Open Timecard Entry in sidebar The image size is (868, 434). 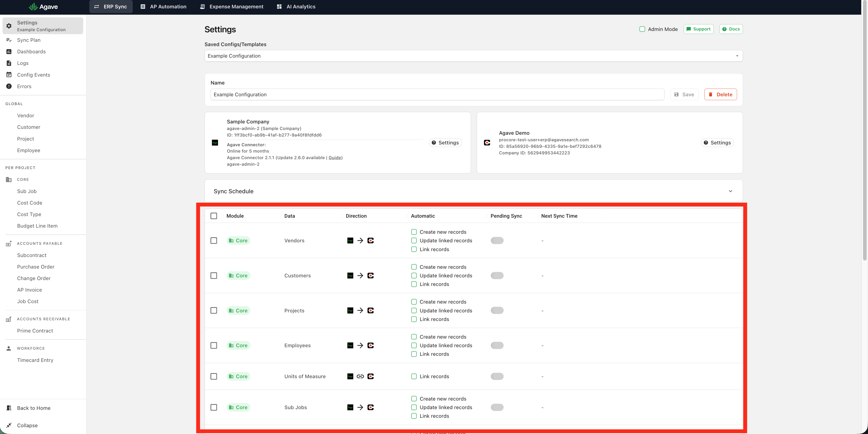(x=35, y=360)
